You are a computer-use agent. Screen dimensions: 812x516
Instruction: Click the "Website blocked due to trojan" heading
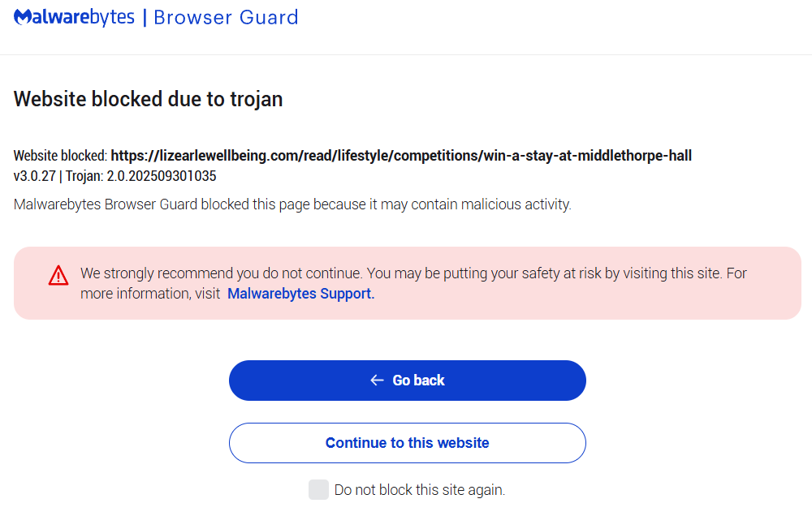[x=148, y=99]
